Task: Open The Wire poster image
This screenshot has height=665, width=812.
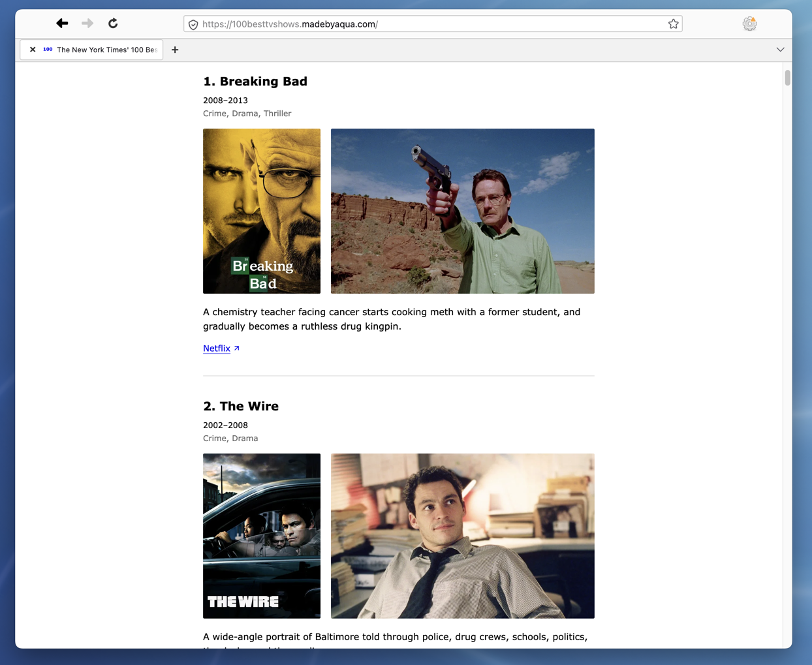Action: pos(262,536)
